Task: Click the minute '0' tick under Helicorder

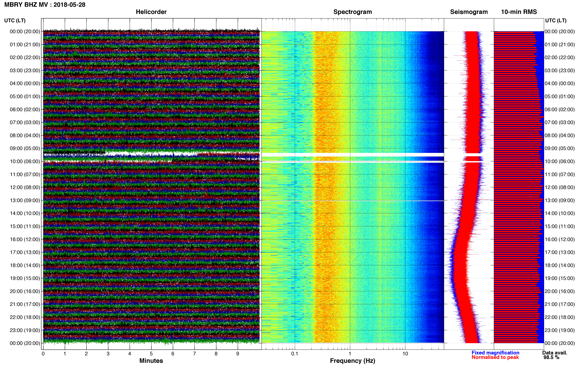Action: coord(43,354)
